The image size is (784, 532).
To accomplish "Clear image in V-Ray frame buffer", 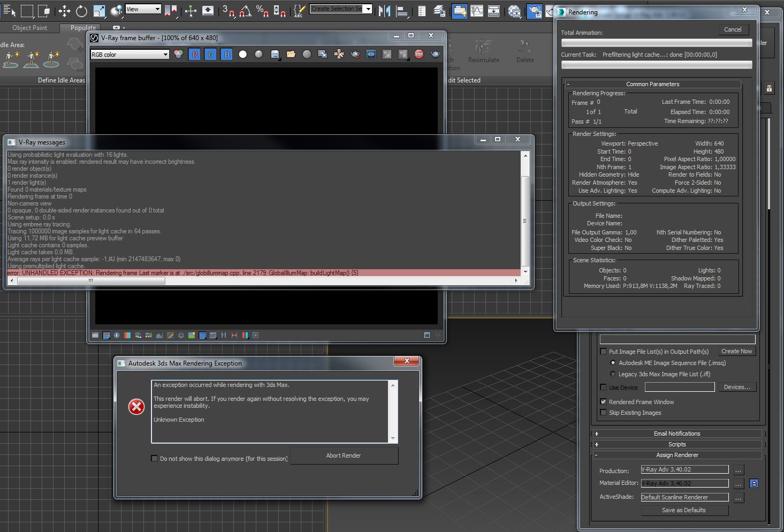I will tap(307, 54).
